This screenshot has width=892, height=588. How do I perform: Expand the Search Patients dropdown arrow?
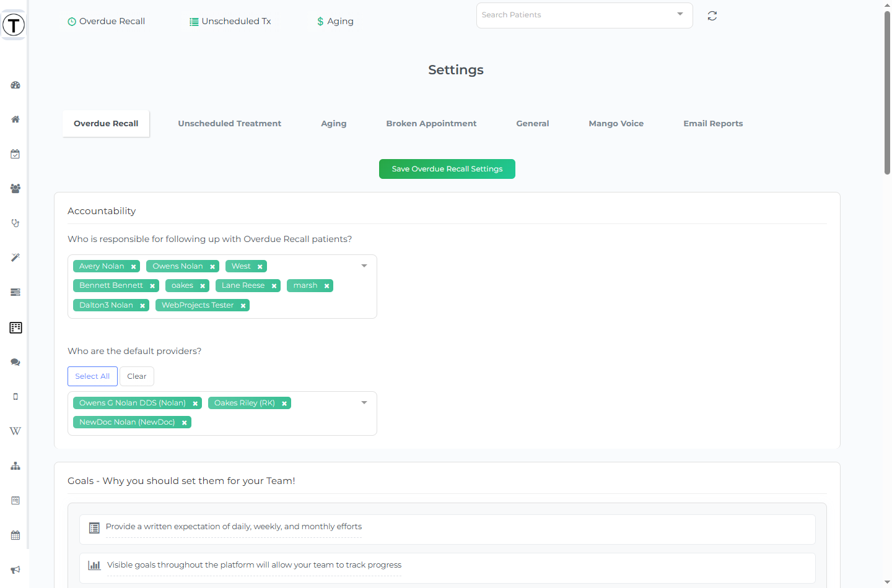(x=680, y=14)
